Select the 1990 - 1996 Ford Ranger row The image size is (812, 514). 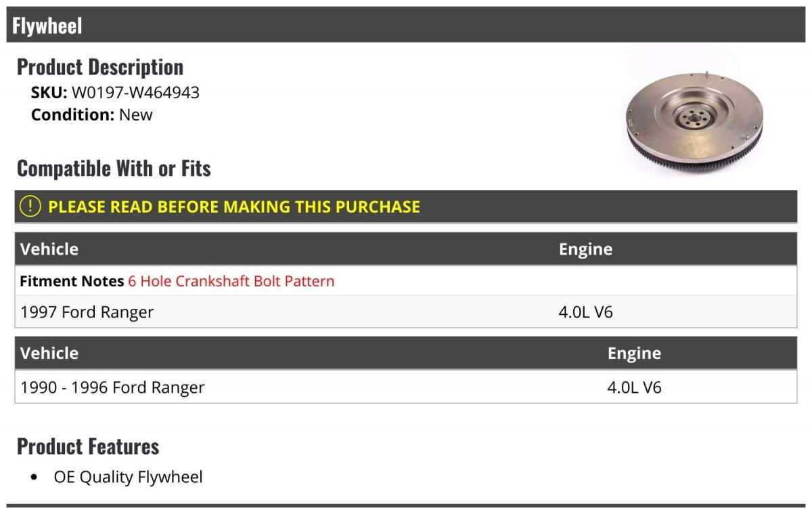[112, 387]
